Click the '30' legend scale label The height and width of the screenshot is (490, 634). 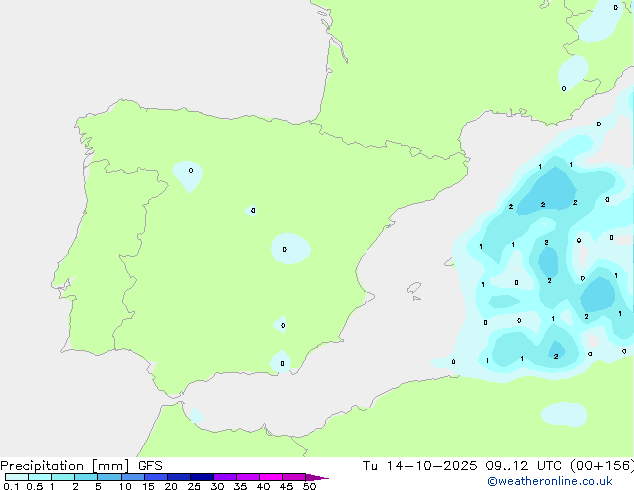click(x=218, y=486)
